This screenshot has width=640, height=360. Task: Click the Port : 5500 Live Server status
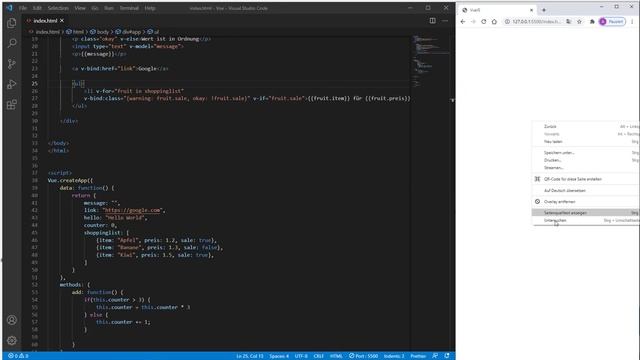(x=363, y=356)
